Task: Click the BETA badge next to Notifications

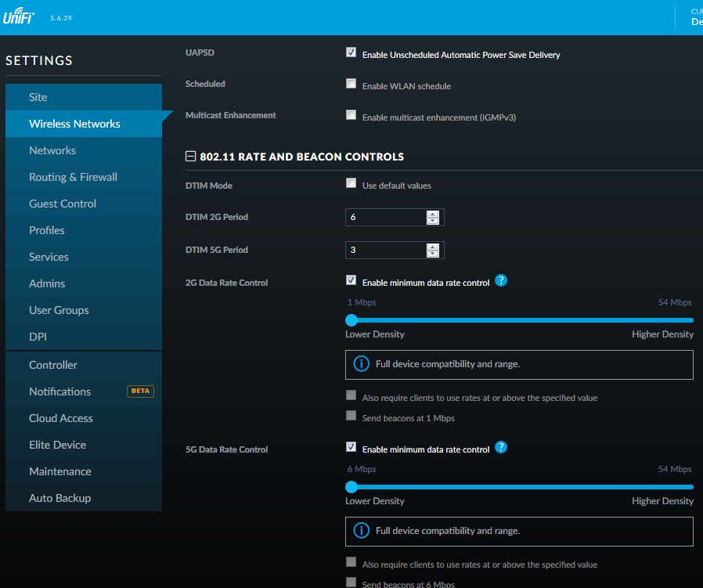Action: click(x=140, y=391)
